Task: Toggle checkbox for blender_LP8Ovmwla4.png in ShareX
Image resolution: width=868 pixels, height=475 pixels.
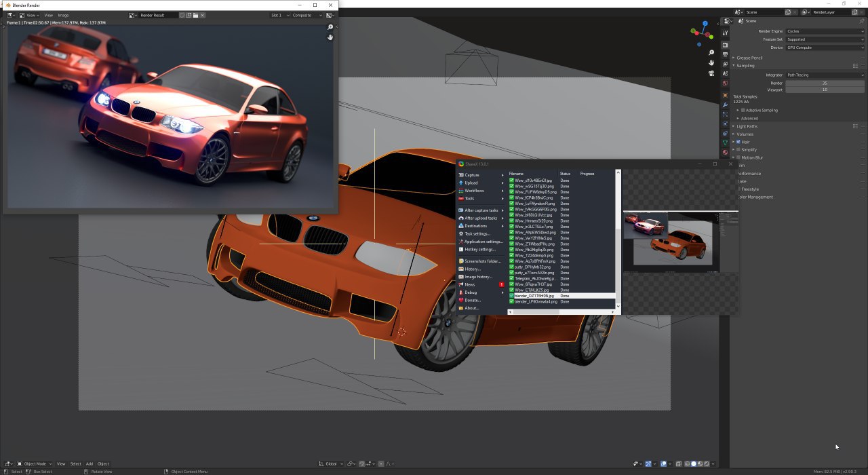Action: [x=511, y=301]
